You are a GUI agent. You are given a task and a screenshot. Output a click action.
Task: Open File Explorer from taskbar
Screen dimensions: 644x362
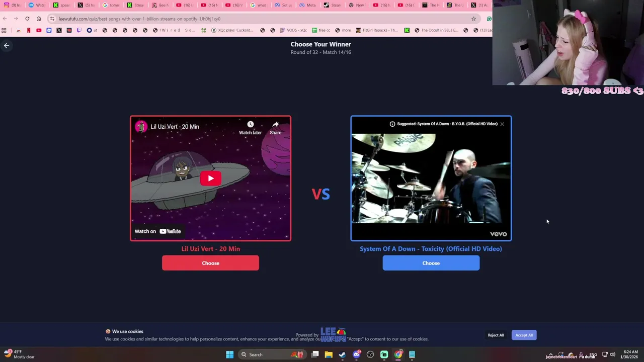click(x=329, y=354)
